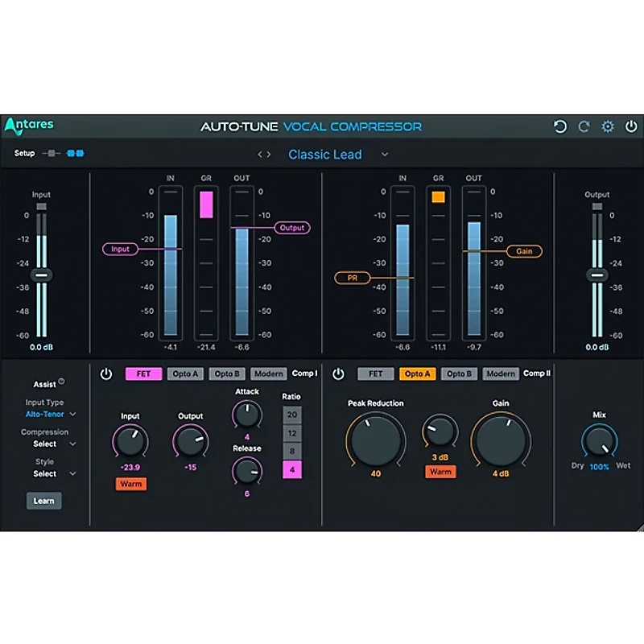
Task: Click the pink Input threshold marker
Action: click(x=120, y=249)
